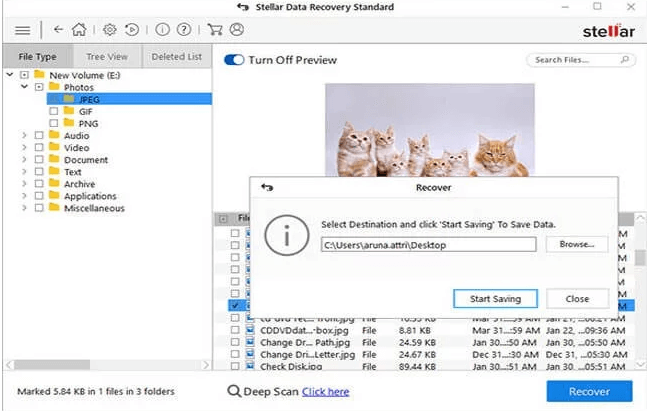Tick the Change Dr... Path.jpg checkbox
The image size is (649, 411).
pos(235,342)
